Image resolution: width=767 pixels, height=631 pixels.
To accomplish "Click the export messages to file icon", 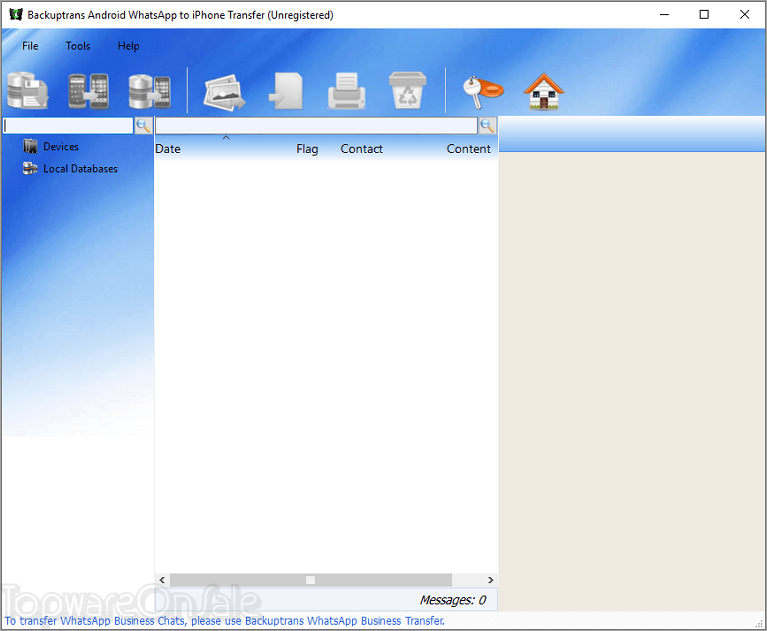I will tap(286, 91).
